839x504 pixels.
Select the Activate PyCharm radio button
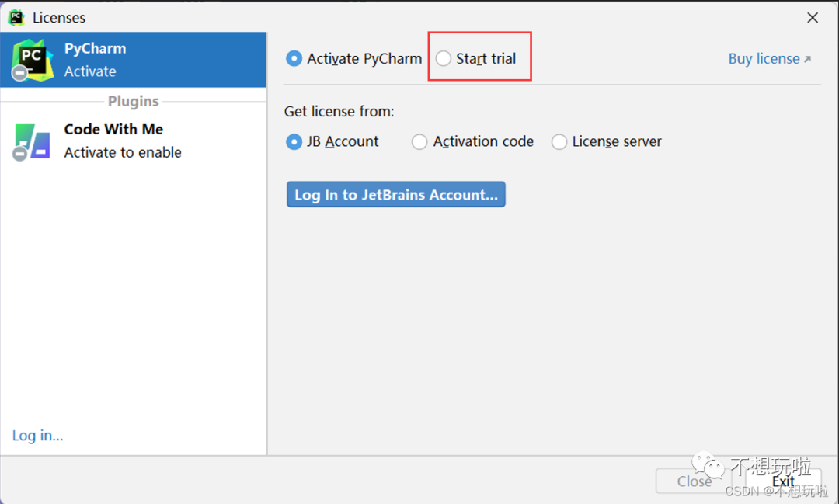coord(294,58)
